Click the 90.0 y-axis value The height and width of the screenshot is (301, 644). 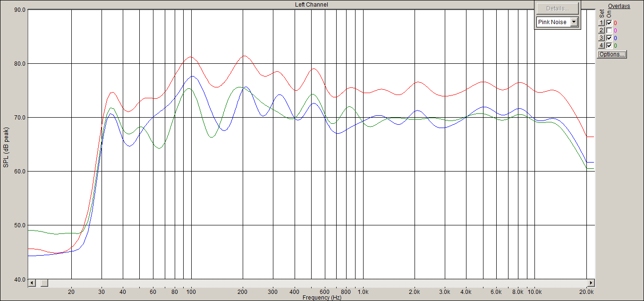point(19,9)
